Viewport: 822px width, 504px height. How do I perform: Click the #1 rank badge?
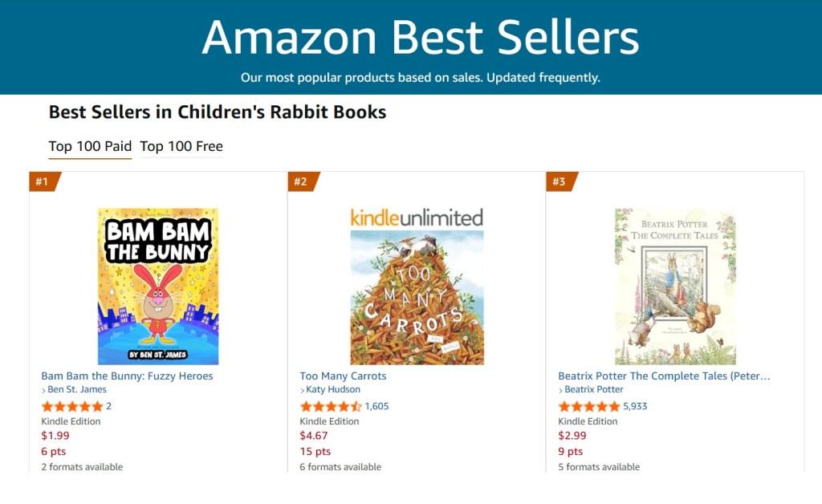pyautogui.click(x=42, y=181)
